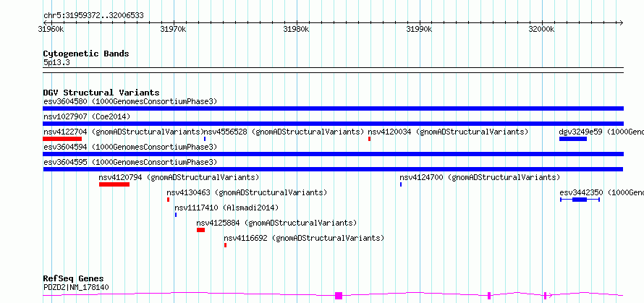Click the nsv4556528 variant label
644x303 pixels.
[284, 132]
